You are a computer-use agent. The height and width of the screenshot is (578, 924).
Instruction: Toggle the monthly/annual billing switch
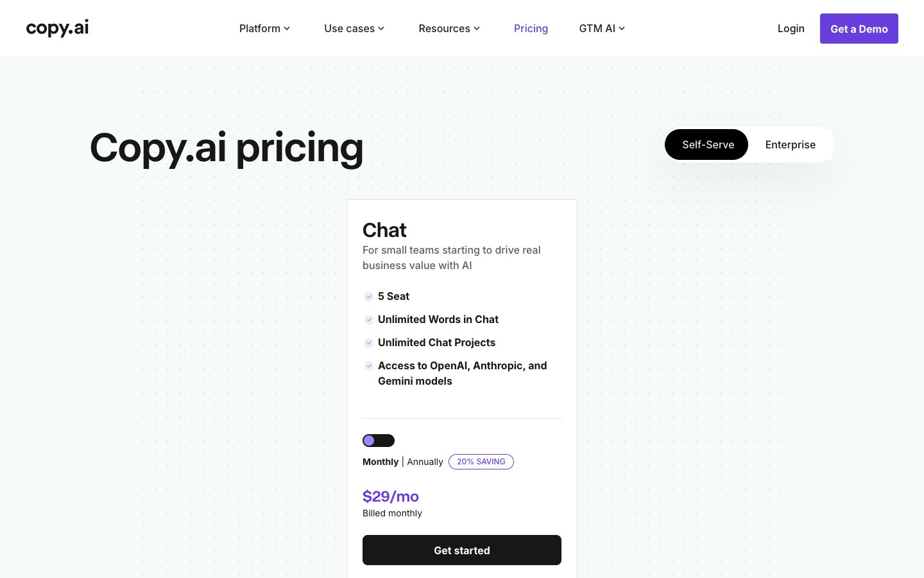[379, 441]
